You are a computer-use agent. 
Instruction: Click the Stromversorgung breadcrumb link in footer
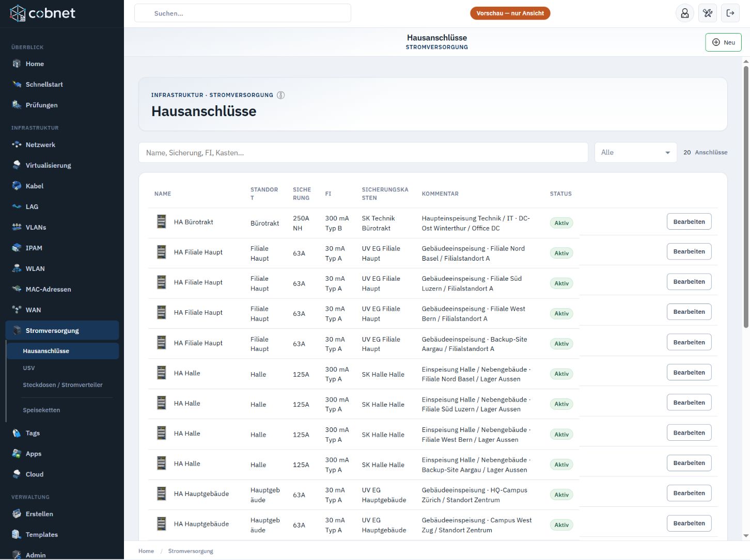point(191,551)
